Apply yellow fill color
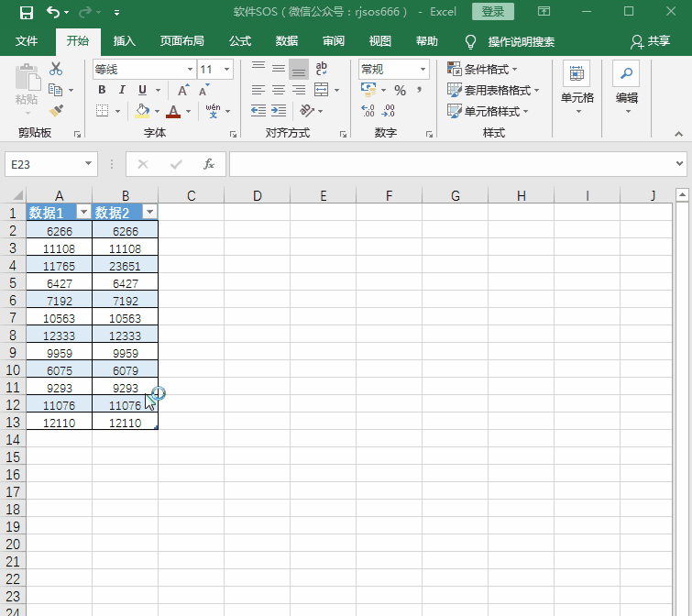The width and height of the screenshot is (692, 616). pyautogui.click(x=142, y=111)
